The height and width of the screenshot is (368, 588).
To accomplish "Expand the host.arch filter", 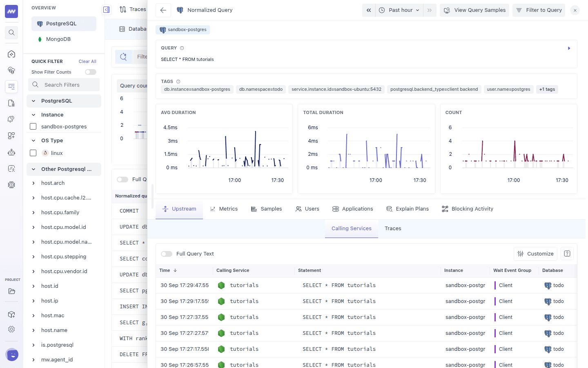I will pos(33,183).
